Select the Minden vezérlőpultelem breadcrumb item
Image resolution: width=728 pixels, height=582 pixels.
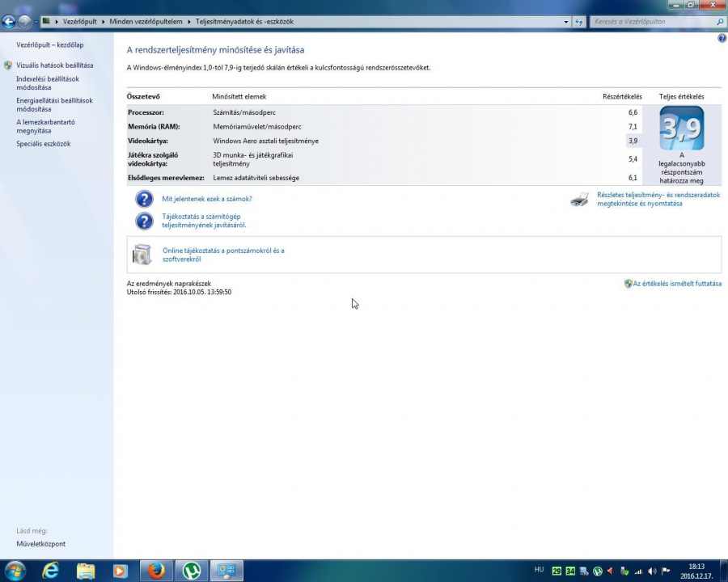click(146, 22)
